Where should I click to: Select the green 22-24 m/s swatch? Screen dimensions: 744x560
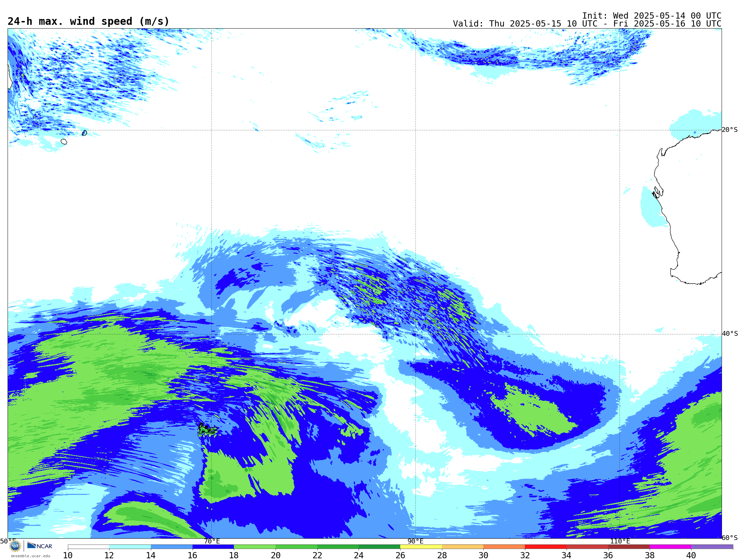click(338, 547)
